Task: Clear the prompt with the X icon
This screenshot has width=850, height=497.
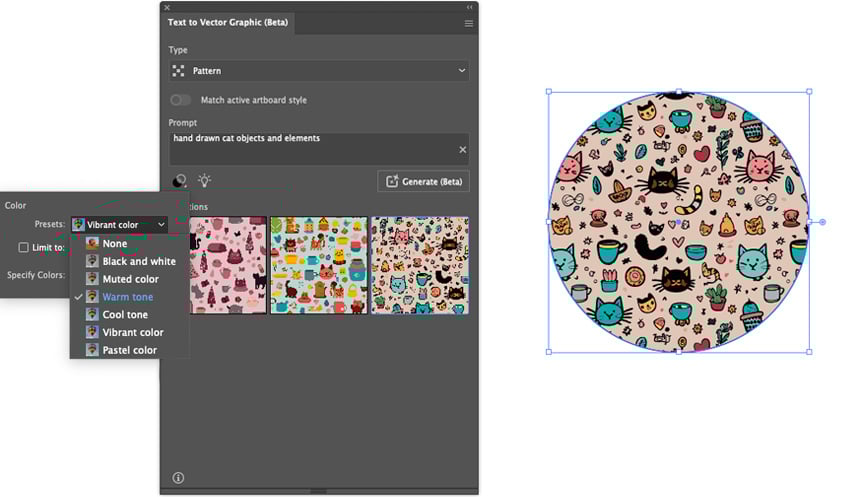Action: (x=462, y=150)
